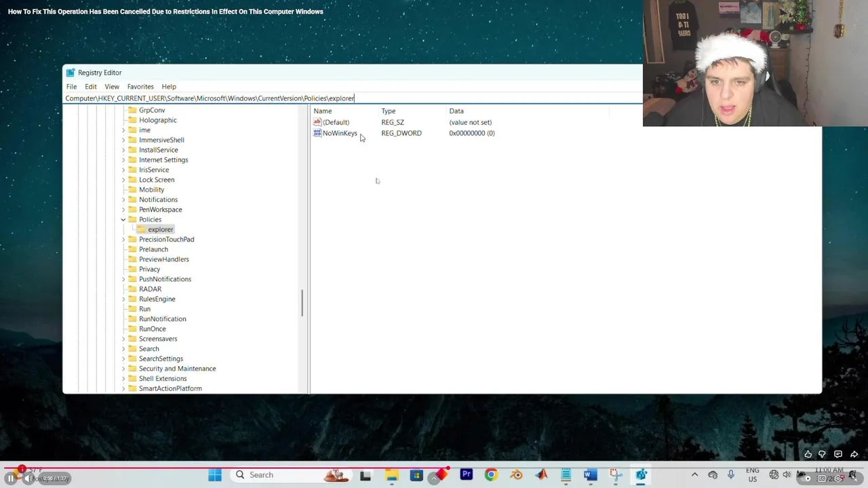
Task: Select the RADAR key
Action: click(x=150, y=289)
